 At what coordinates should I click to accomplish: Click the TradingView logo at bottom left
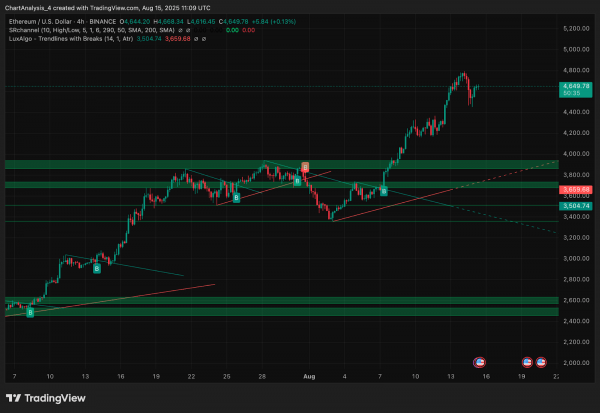point(46,398)
